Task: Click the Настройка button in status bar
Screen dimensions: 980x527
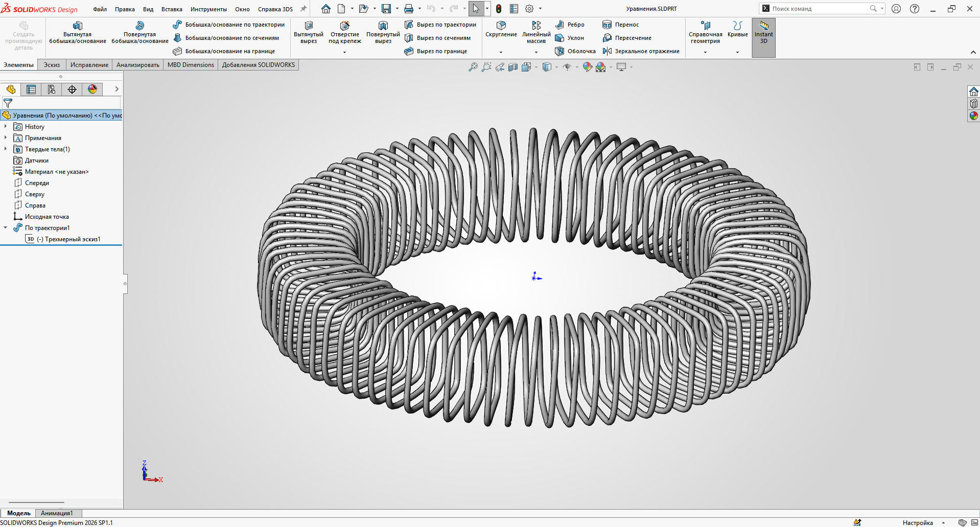Action: [x=917, y=522]
